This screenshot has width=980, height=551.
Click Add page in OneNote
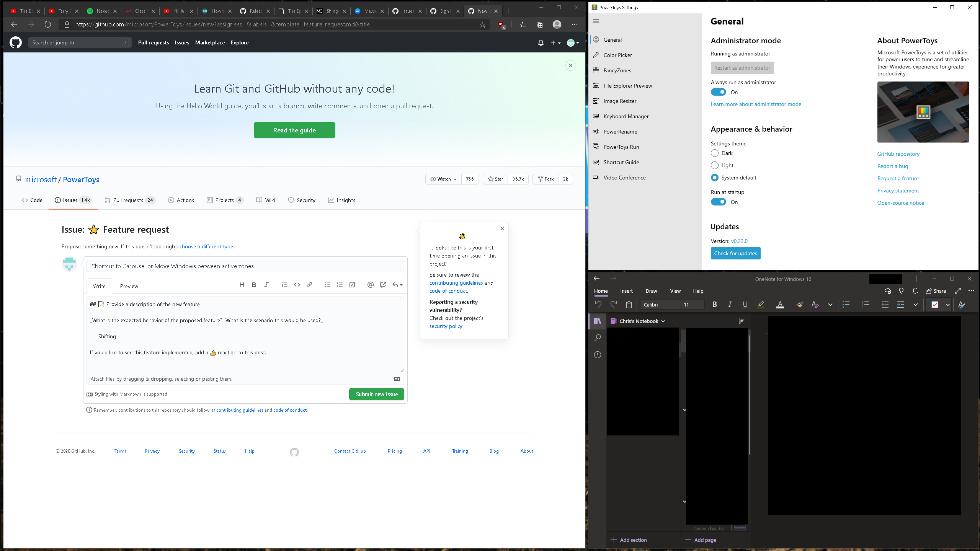tap(701, 540)
